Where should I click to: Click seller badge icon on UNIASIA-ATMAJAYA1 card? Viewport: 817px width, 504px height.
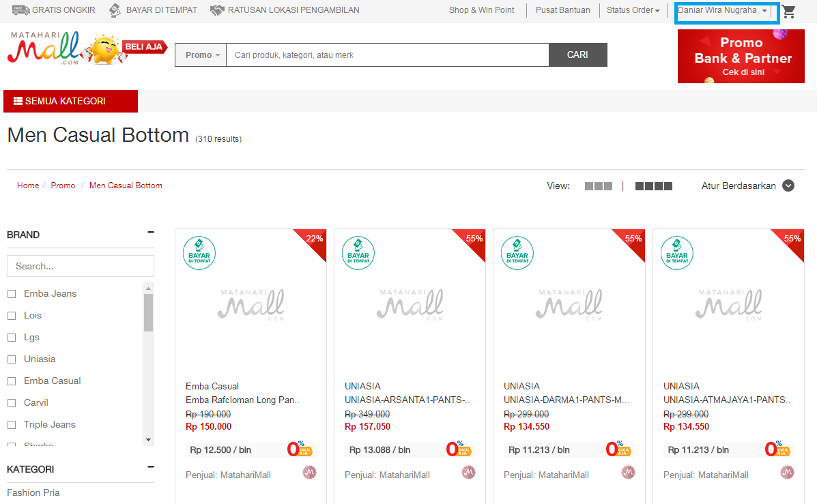[787, 473]
